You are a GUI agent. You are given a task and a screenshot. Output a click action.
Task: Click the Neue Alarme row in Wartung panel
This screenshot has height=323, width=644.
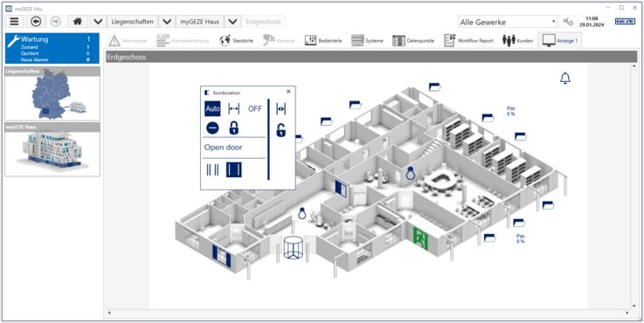[x=52, y=59]
